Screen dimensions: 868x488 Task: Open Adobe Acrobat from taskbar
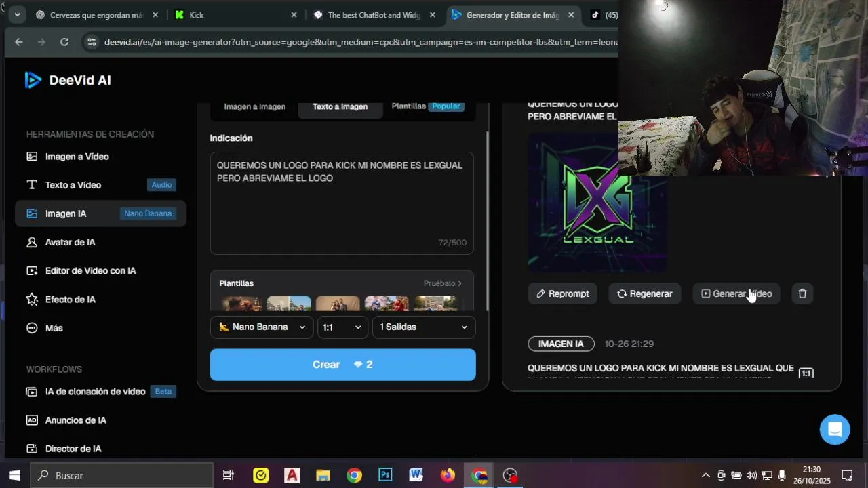292,475
